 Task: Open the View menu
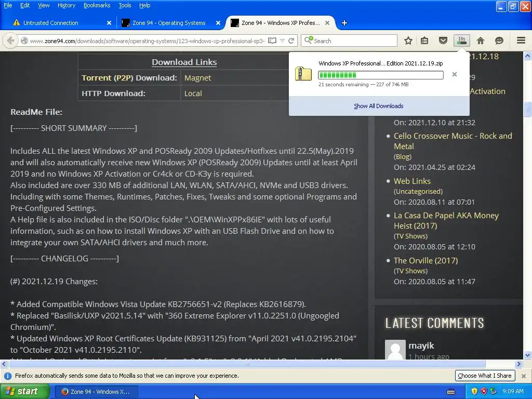pos(44,5)
